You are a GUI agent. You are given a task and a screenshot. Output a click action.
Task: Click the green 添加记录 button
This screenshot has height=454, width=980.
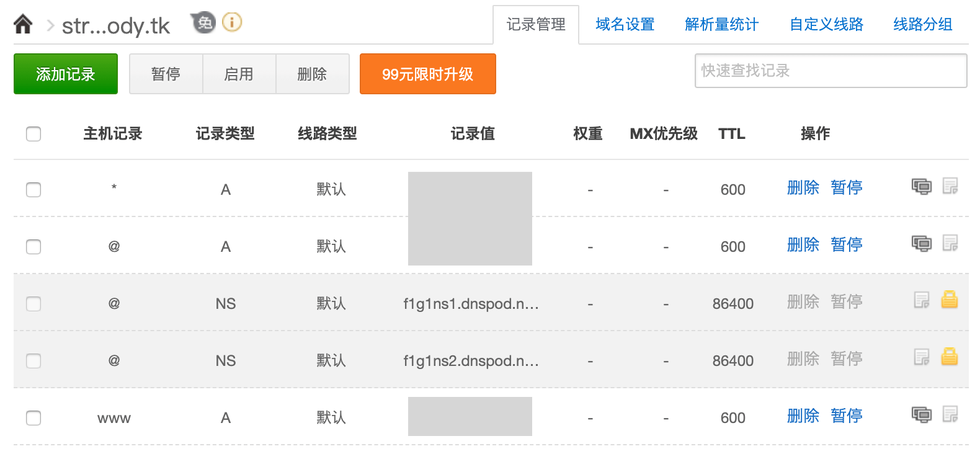click(x=66, y=74)
